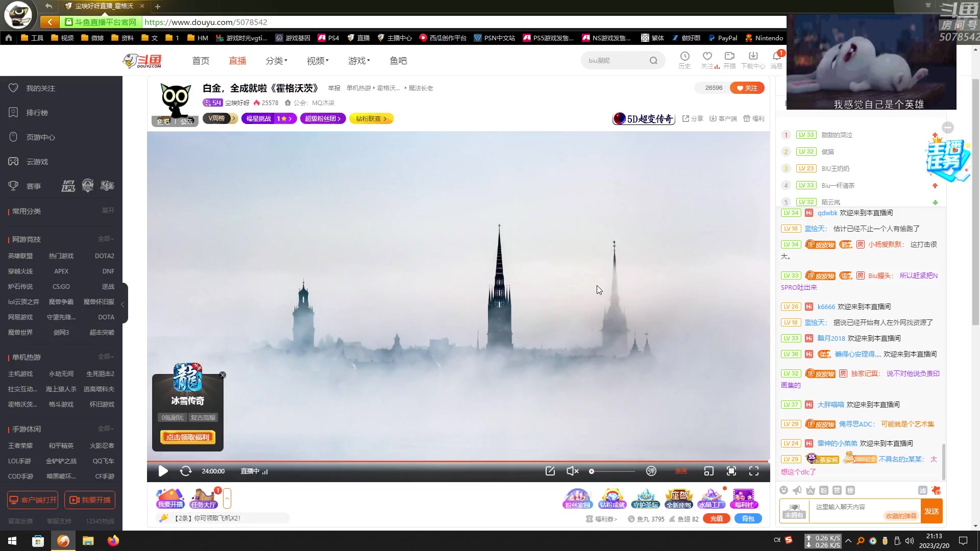
Task: Toggle 梗 meme chat option
Action: [x=850, y=490]
